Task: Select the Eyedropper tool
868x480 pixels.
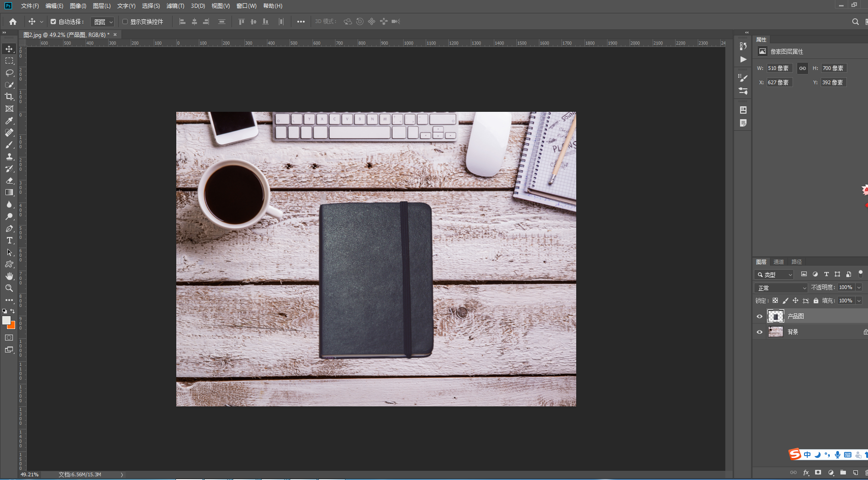Action: pos(9,121)
